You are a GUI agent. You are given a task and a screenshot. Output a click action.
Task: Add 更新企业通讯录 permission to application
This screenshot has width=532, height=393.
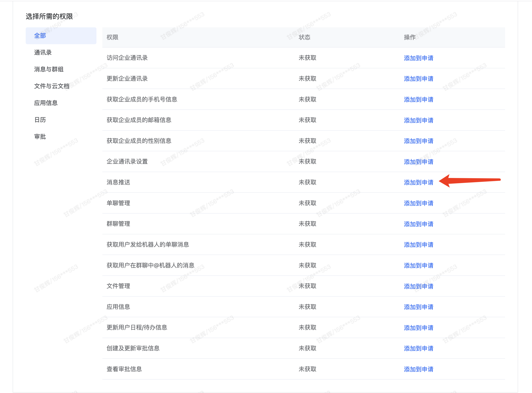(419, 78)
